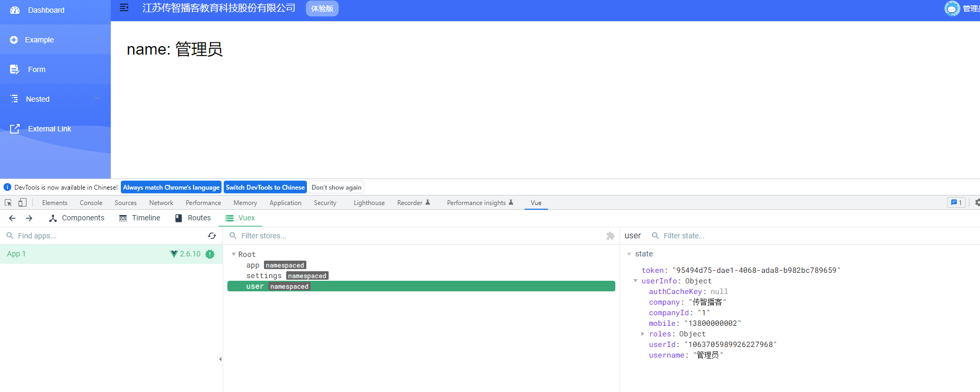980x392 pixels.
Task: Click Always match Chrome's language button
Action: [171, 187]
